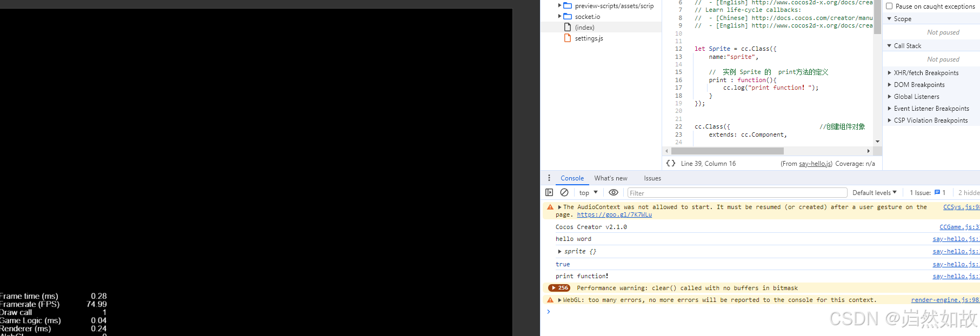Expand CSP Violation Breakpoints

[889, 120]
